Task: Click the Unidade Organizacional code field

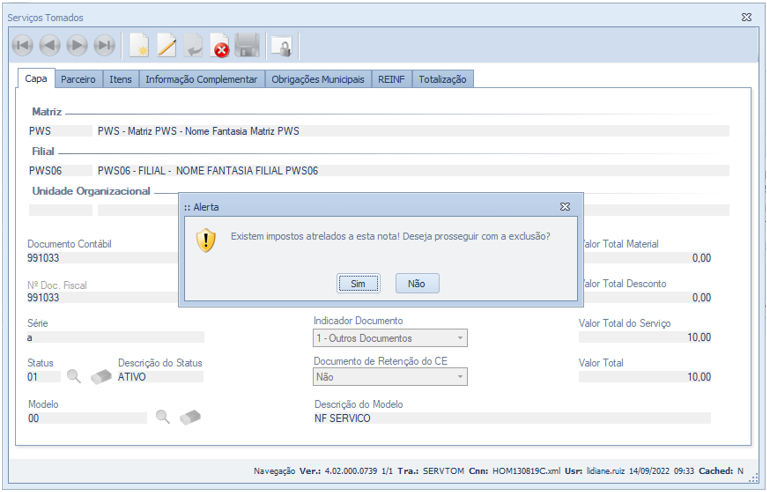Action: click(61, 210)
